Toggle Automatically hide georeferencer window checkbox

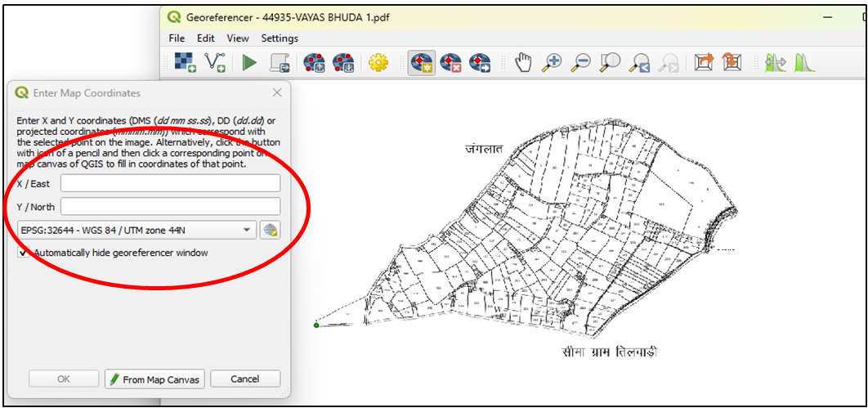point(24,253)
